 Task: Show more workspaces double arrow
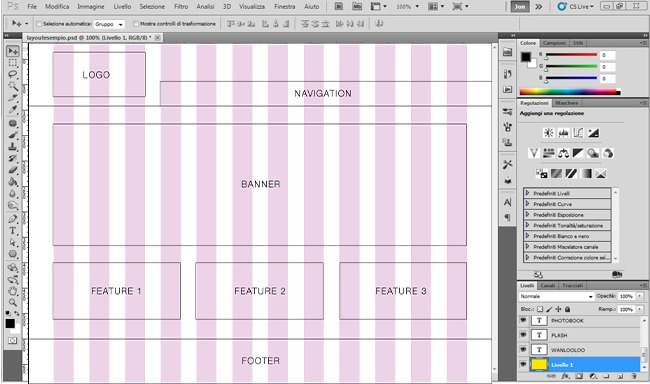pyautogui.click(x=539, y=7)
